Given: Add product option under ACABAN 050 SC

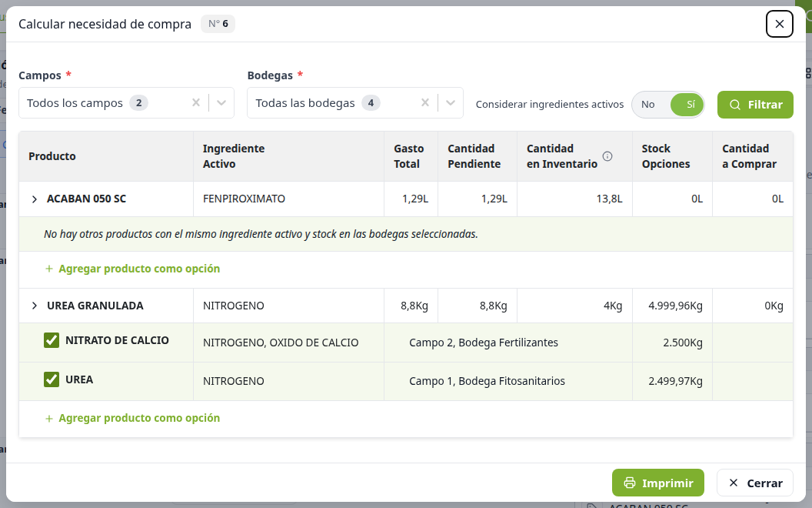Looking at the screenshot, I should click(132, 269).
